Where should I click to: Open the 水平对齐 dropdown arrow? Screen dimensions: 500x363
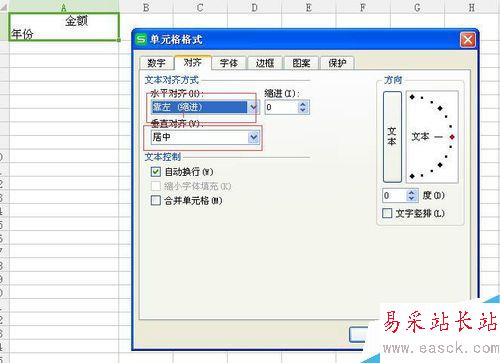pyautogui.click(x=253, y=107)
